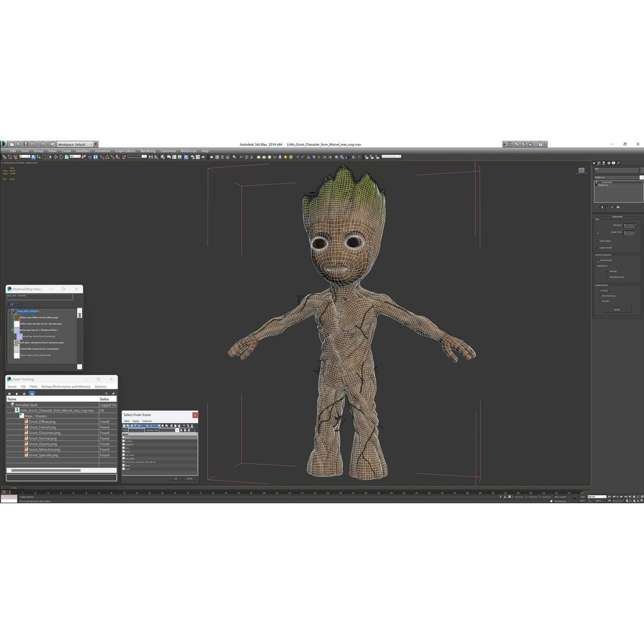
Task: Click the Pin Stack icon below modifier stack
Action: 596,207
